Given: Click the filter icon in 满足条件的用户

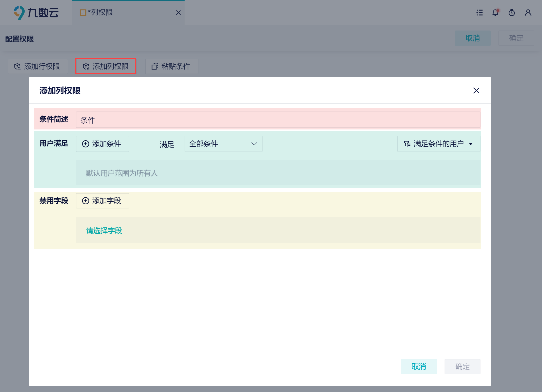Looking at the screenshot, I should (407, 144).
